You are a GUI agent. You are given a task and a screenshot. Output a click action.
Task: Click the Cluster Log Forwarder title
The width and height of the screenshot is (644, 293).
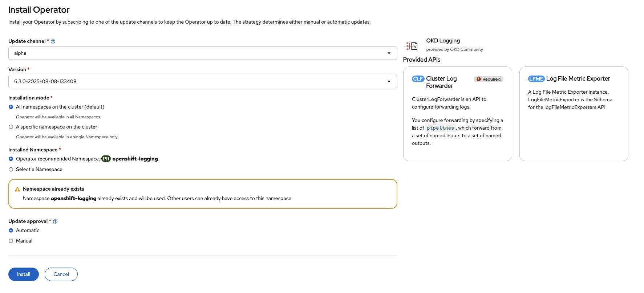[x=441, y=82]
